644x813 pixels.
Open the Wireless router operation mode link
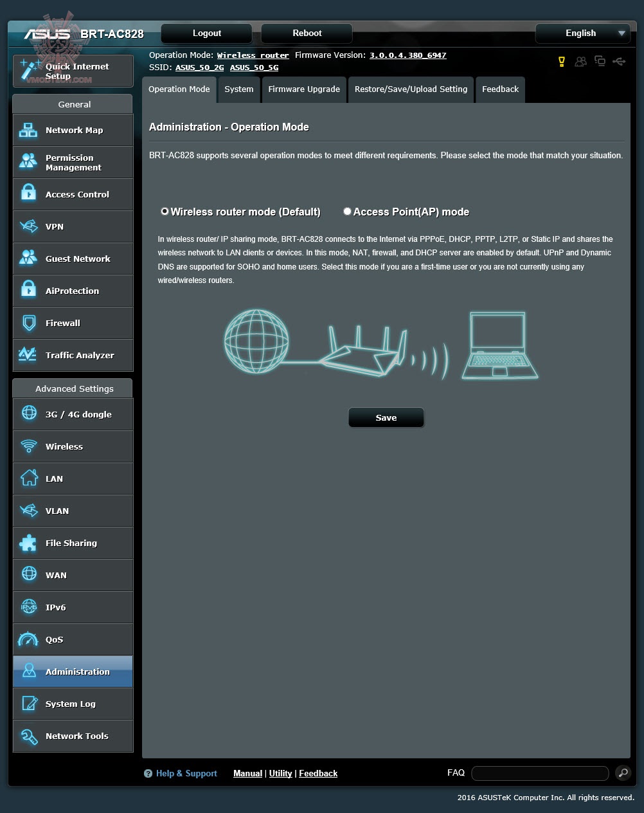point(253,55)
